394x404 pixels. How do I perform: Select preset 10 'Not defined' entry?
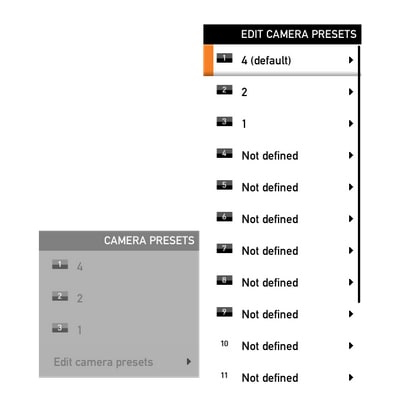pyautogui.click(x=282, y=346)
